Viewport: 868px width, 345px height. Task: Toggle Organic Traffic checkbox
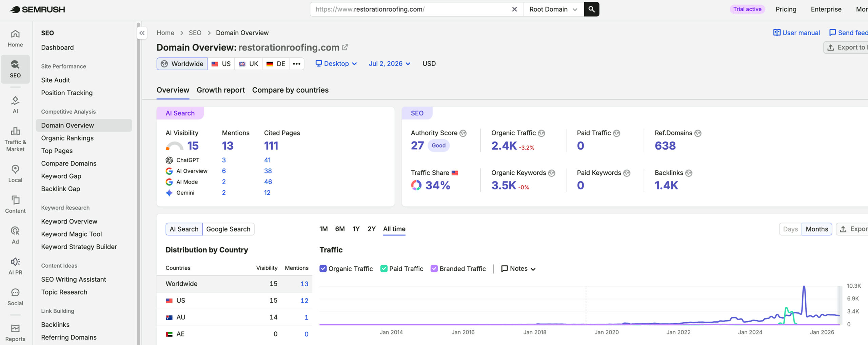323,269
